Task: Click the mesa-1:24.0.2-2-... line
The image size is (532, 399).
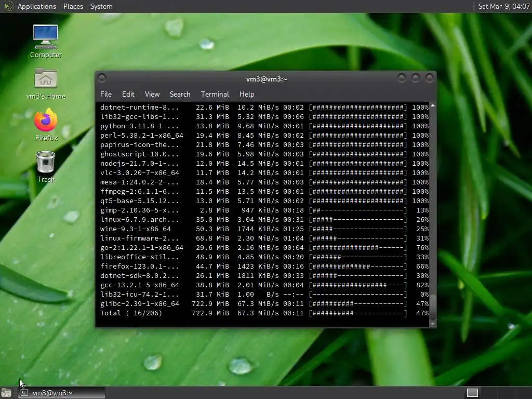Action: [x=264, y=182]
